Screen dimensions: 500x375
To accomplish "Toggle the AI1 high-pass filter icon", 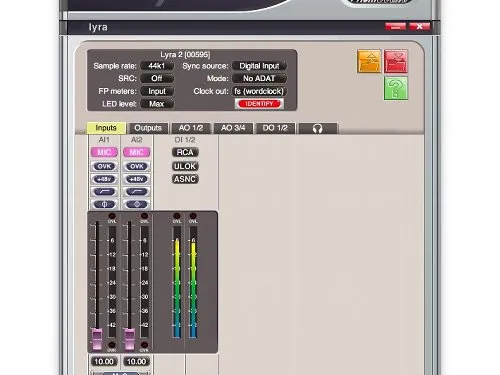I will [104, 192].
